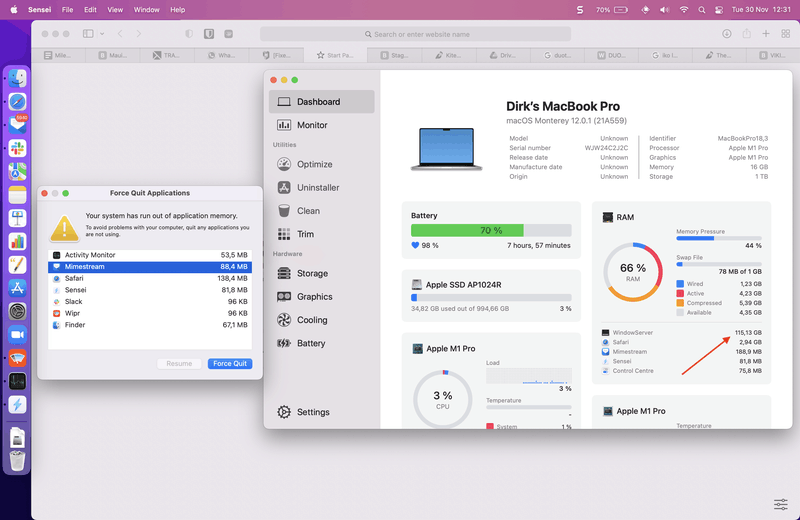The width and height of the screenshot is (800, 520).
Task: Open Activity Monitor from the Dock
Action: click(x=17, y=381)
